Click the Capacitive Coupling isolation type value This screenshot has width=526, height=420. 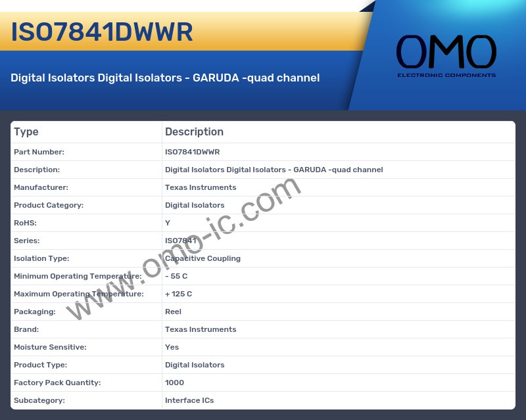[202, 258]
